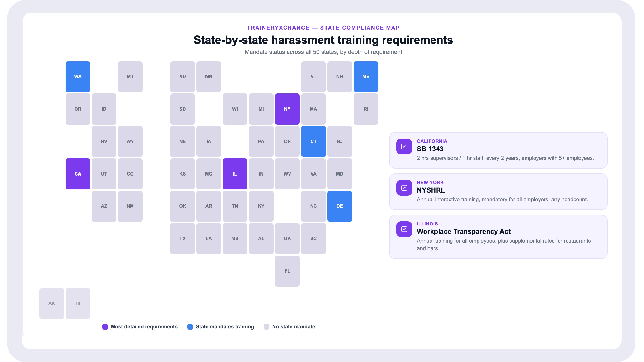Click the blue 'State mandates training' legend swatch
This screenshot has height=362, width=644.
(190, 327)
